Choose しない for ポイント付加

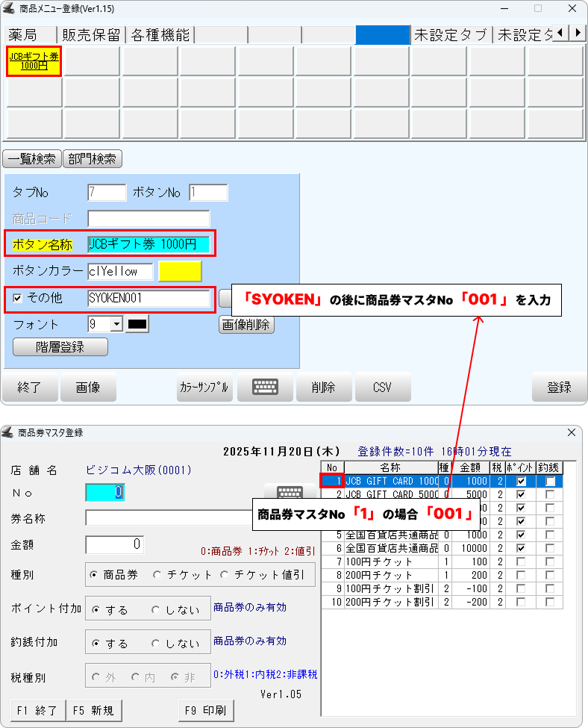pos(156,610)
